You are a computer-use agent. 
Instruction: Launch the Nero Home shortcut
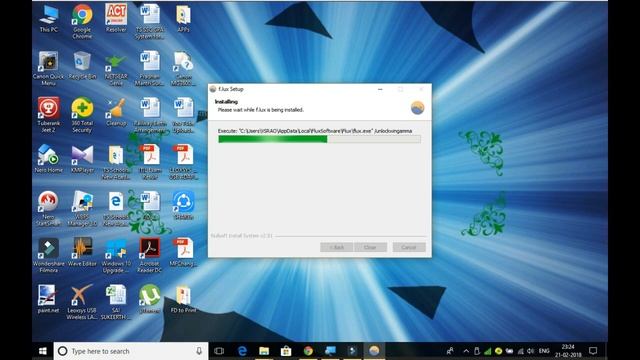click(49, 159)
